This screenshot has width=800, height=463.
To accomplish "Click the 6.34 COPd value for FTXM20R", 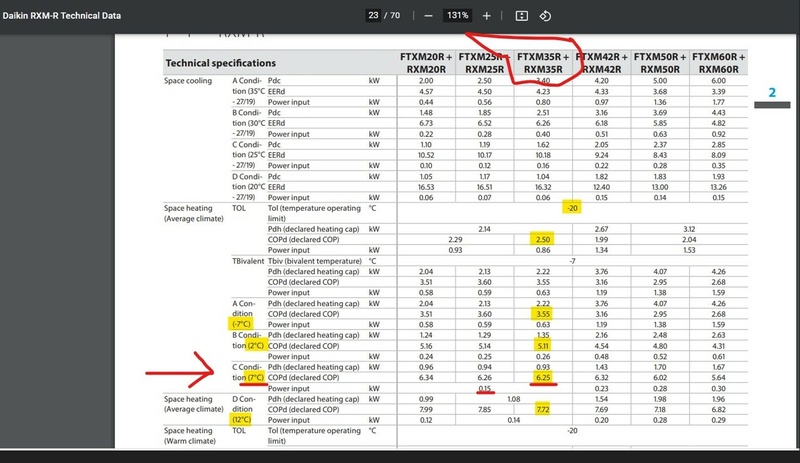I will (x=426, y=377).
